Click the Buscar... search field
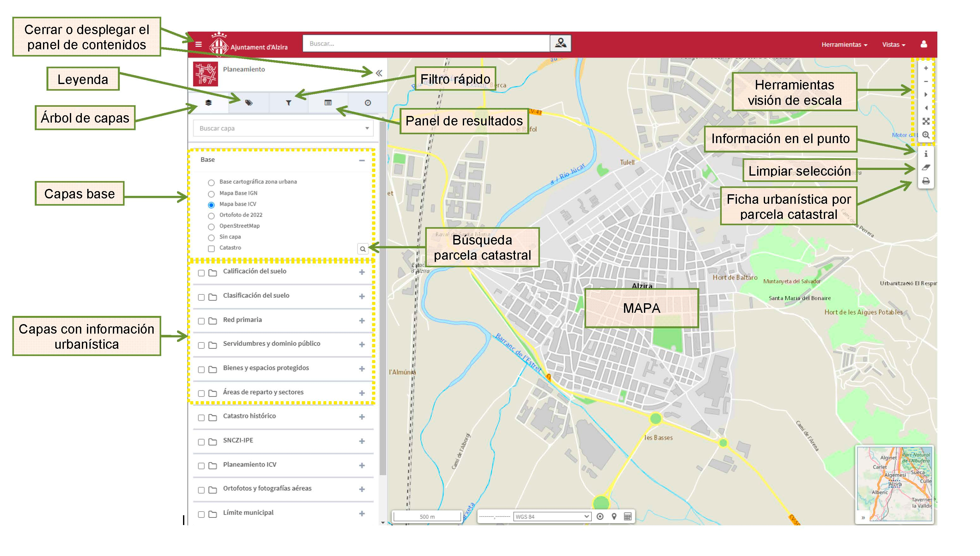Viewport: 980px width, 556px height. tap(426, 44)
